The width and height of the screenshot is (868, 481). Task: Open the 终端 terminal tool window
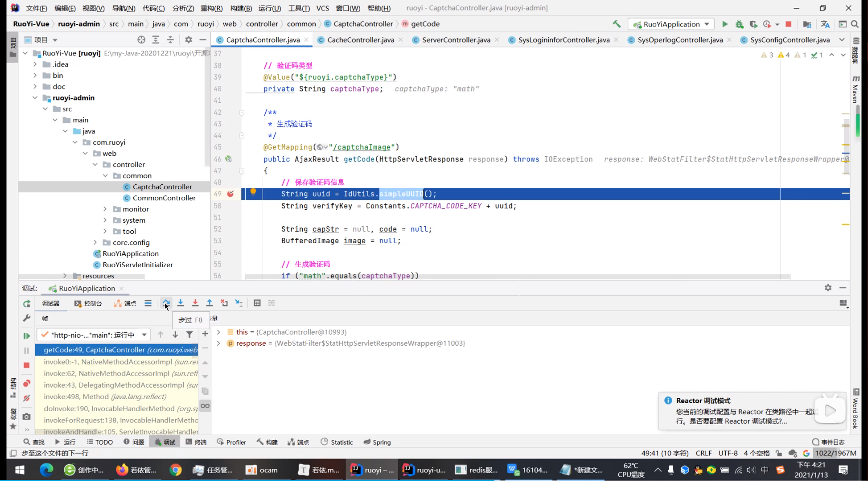click(x=196, y=442)
